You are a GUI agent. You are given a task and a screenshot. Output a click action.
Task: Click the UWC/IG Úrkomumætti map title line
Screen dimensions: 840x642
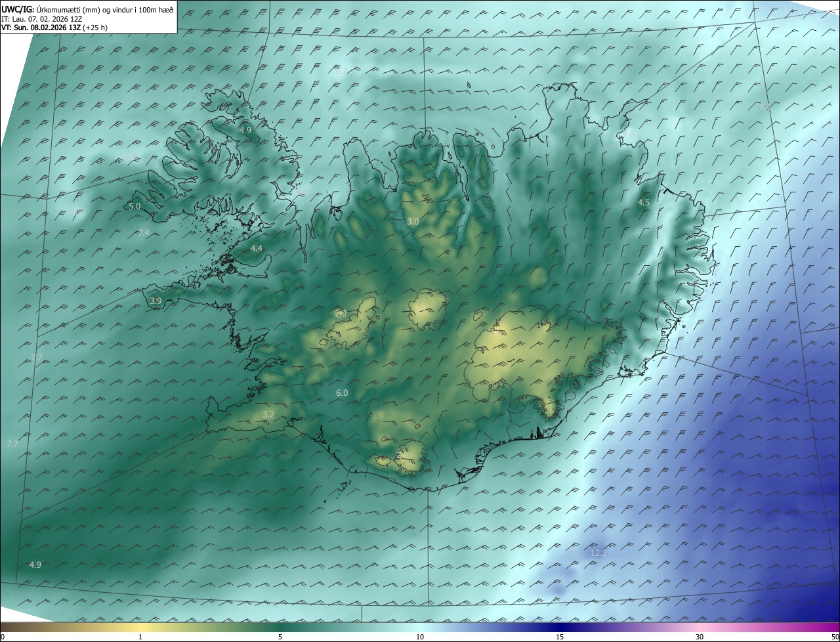pyautogui.click(x=87, y=9)
